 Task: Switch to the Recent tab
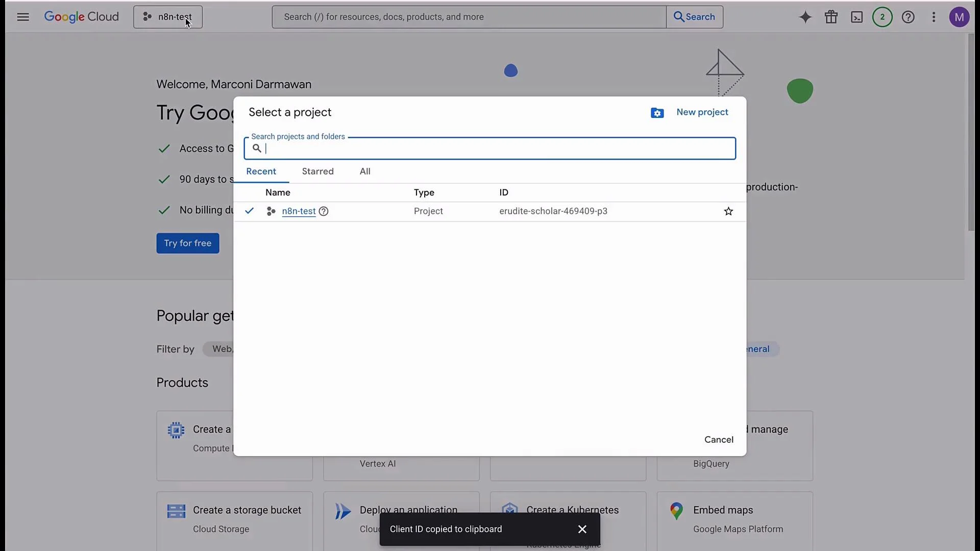261,171
